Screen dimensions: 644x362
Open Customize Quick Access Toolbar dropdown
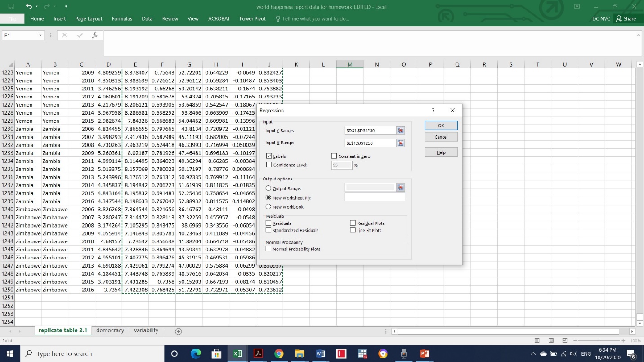pos(66,7)
